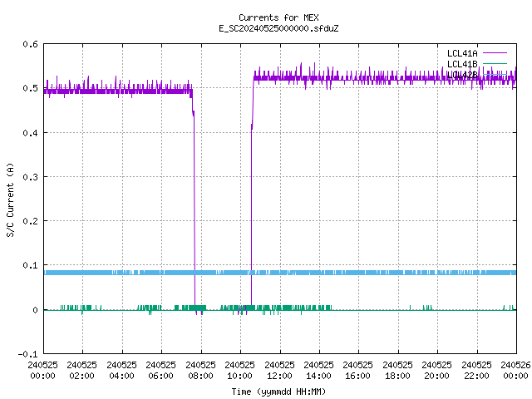Click the 0.4 y-axis tick label
The image size is (532, 399).
(x=30, y=133)
